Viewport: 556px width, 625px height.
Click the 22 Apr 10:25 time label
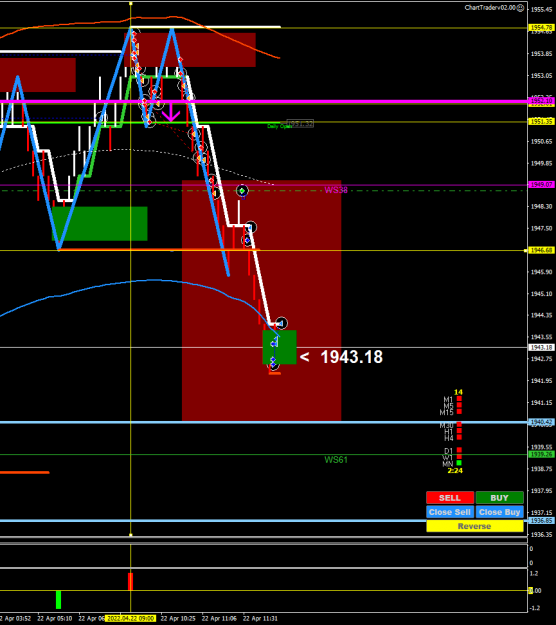point(178,618)
